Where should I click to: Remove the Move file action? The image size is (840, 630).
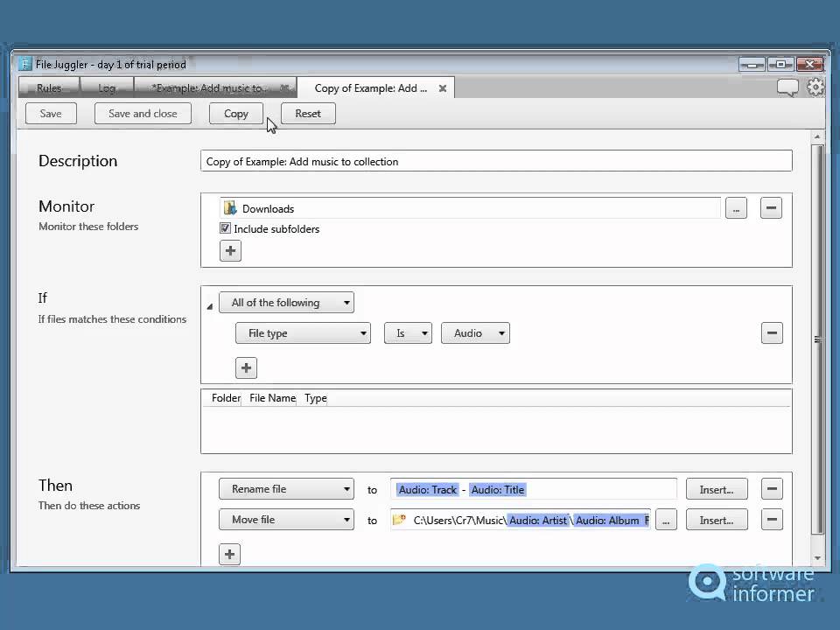click(772, 519)
